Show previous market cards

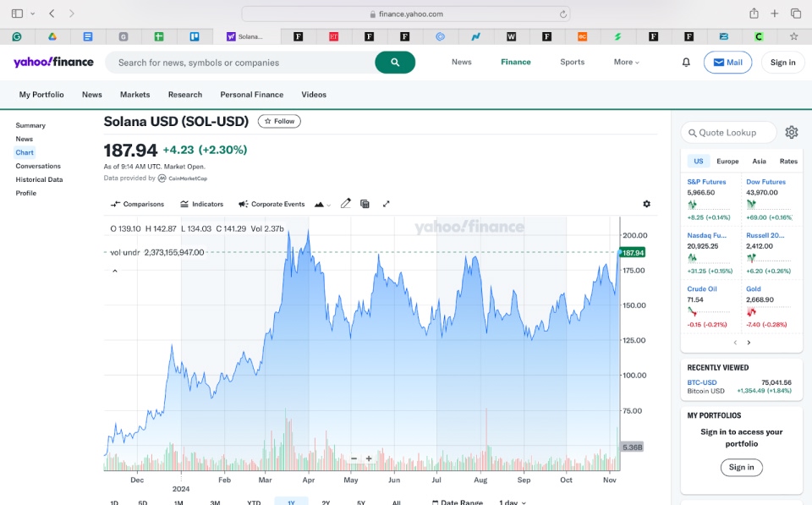(735, 343)
